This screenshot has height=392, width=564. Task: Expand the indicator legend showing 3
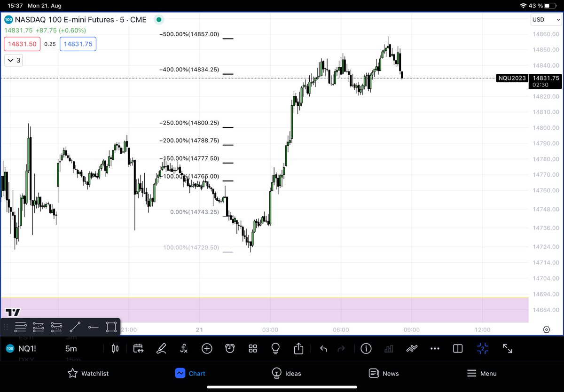tap(13, 60)
